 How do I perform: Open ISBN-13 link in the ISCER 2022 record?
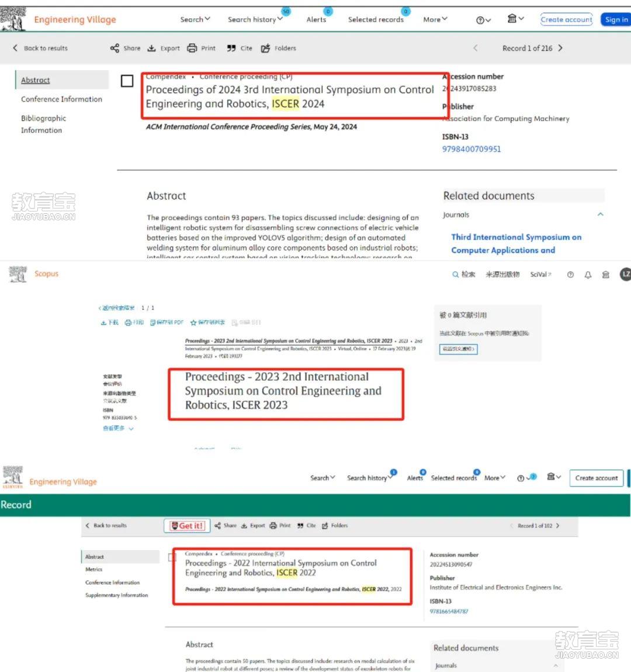[x=449, y=612]
